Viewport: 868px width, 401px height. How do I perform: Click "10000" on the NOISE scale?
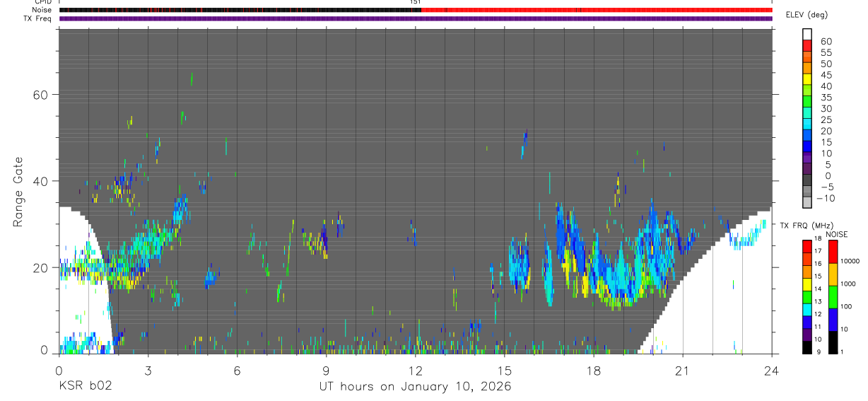tap(850, 262)
